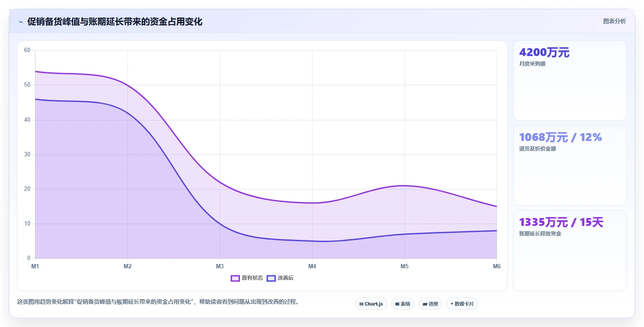Click the 月度采购额 caption

click(532, 64)
